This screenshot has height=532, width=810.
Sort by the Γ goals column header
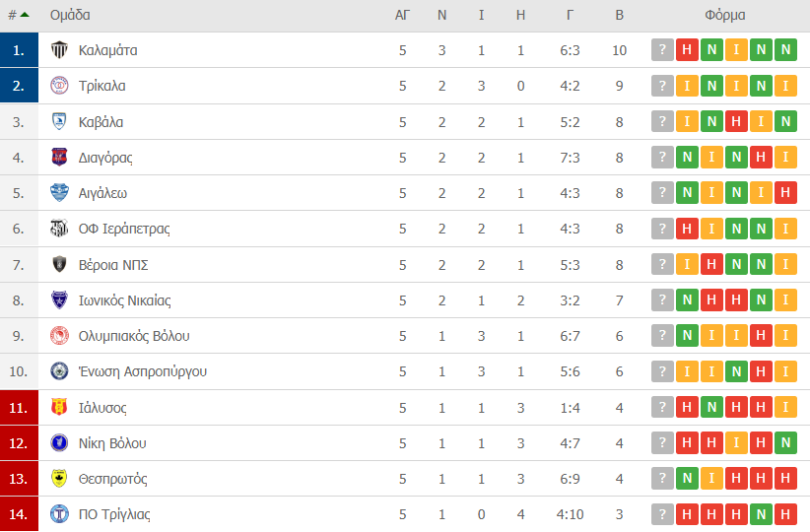[571, 15]
